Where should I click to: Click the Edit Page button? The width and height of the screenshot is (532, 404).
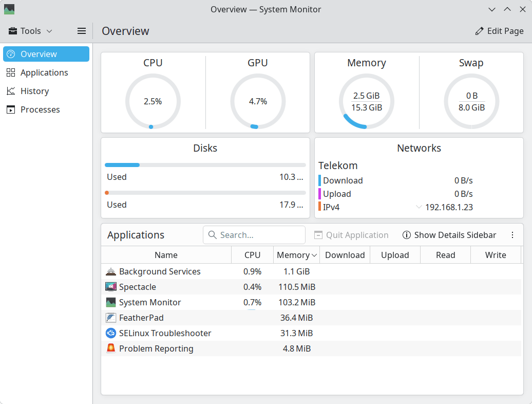pyautogui.click(x=499, y=31)
